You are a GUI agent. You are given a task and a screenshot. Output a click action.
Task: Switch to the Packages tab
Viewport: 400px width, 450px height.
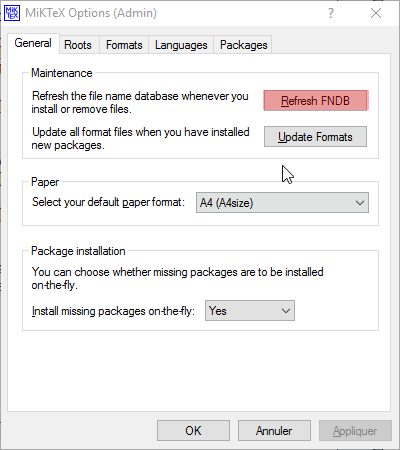244,45
